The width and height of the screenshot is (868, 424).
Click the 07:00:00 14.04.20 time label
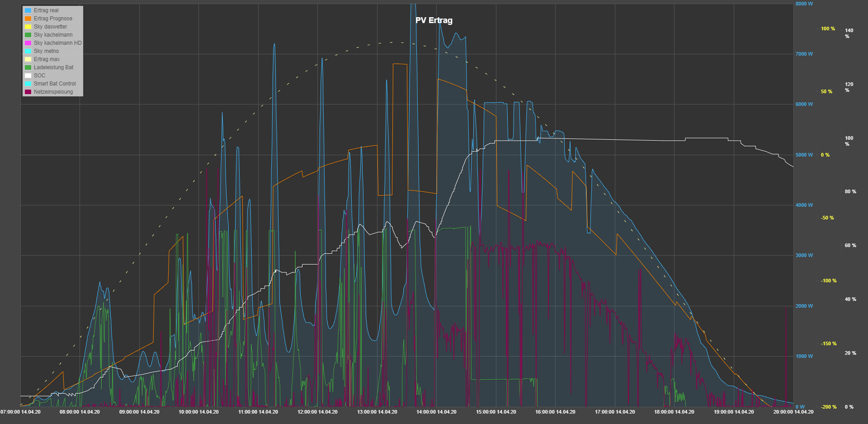[x=20, y=412]
